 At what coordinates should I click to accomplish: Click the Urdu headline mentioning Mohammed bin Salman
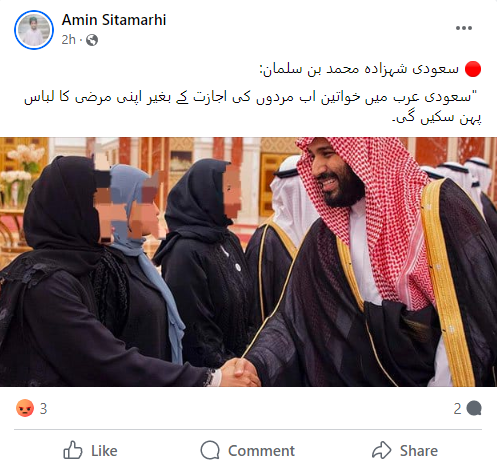(x=359, y=69)
